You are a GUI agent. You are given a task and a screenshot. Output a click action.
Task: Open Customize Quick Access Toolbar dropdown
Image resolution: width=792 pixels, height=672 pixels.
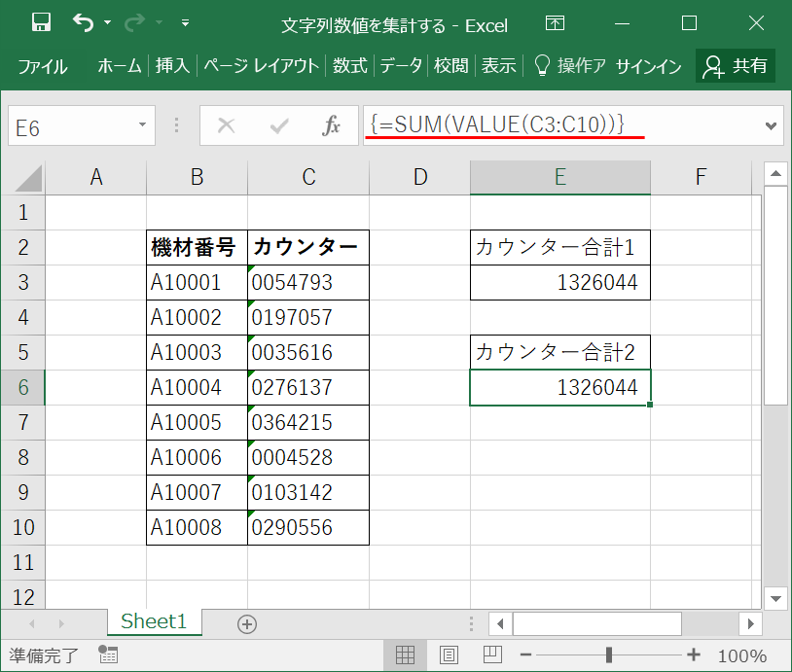coord(186,23)
